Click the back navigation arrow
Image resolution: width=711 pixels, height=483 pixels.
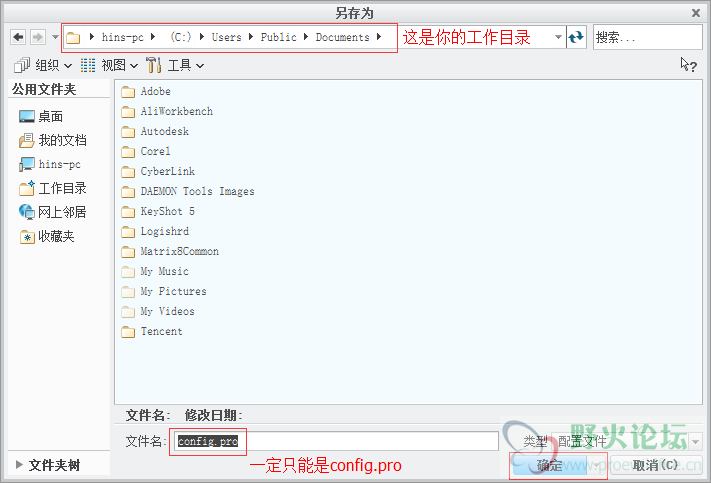18,37
